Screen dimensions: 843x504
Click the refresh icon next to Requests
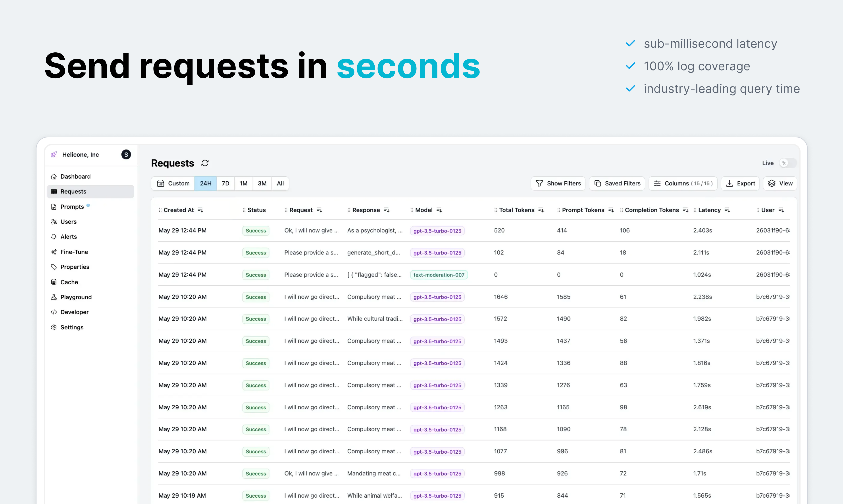point(205,163)
